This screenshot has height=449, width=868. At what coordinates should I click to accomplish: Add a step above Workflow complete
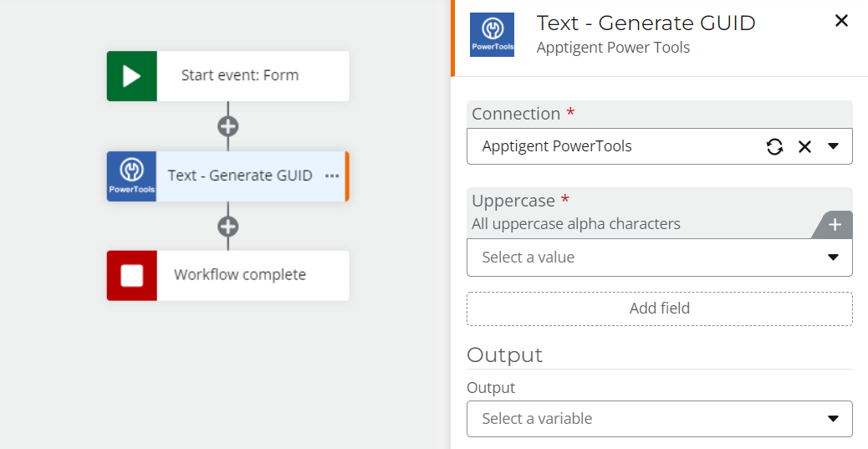[228, 226]
